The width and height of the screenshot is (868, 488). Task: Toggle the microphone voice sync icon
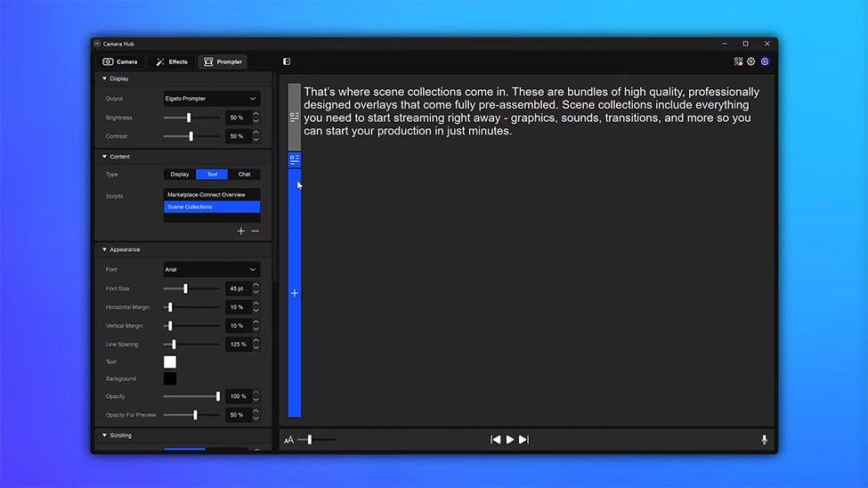[x=765, y=440]
